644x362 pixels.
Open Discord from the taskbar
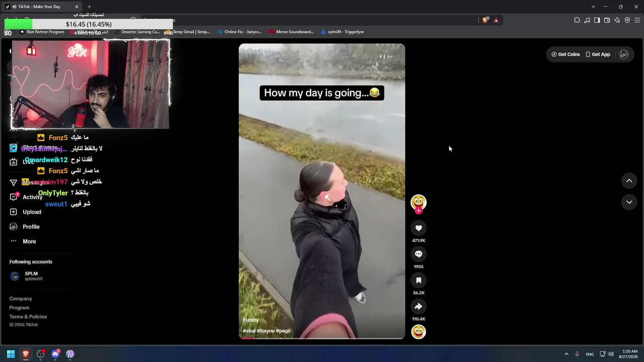pos(55,354)
